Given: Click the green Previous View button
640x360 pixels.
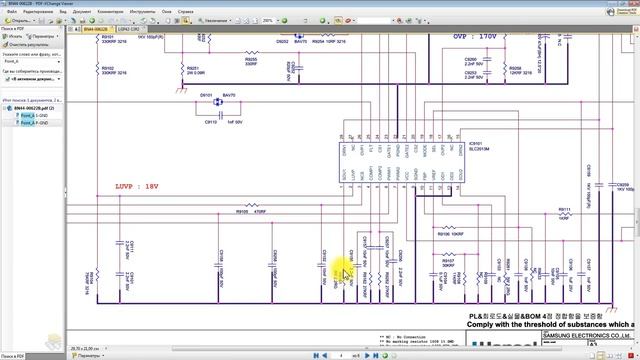Looking at the screenshot, I should pyautogui.click(x=385, y=356).
